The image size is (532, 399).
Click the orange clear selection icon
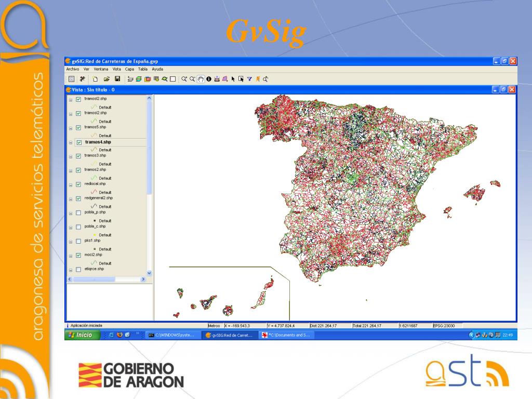[x=258, y=79]
